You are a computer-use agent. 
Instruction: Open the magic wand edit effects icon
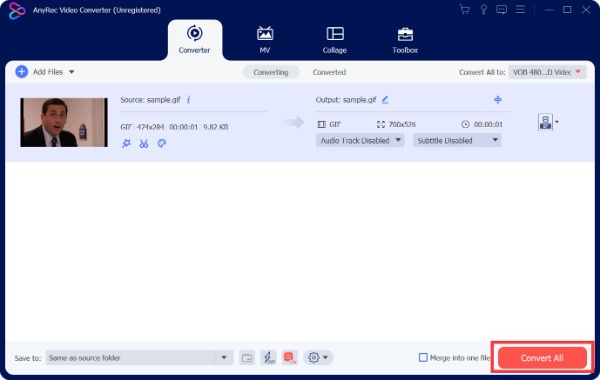[126, 143]
